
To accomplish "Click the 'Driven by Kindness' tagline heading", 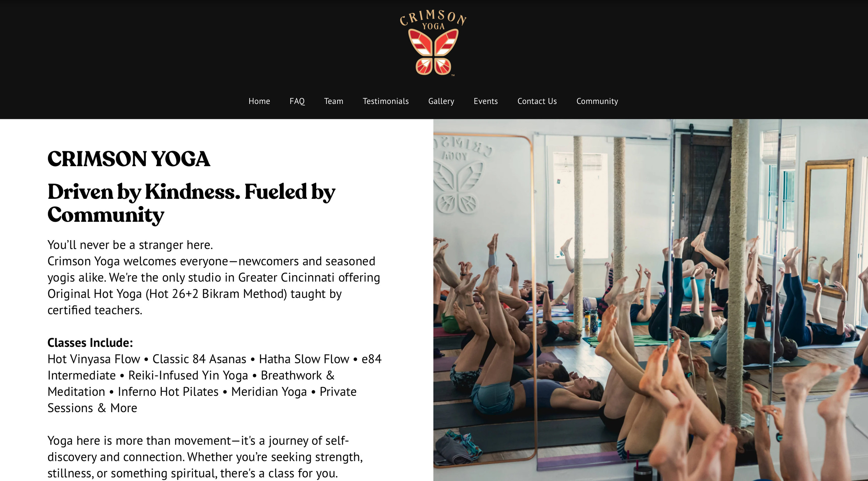I will (191, 203).
